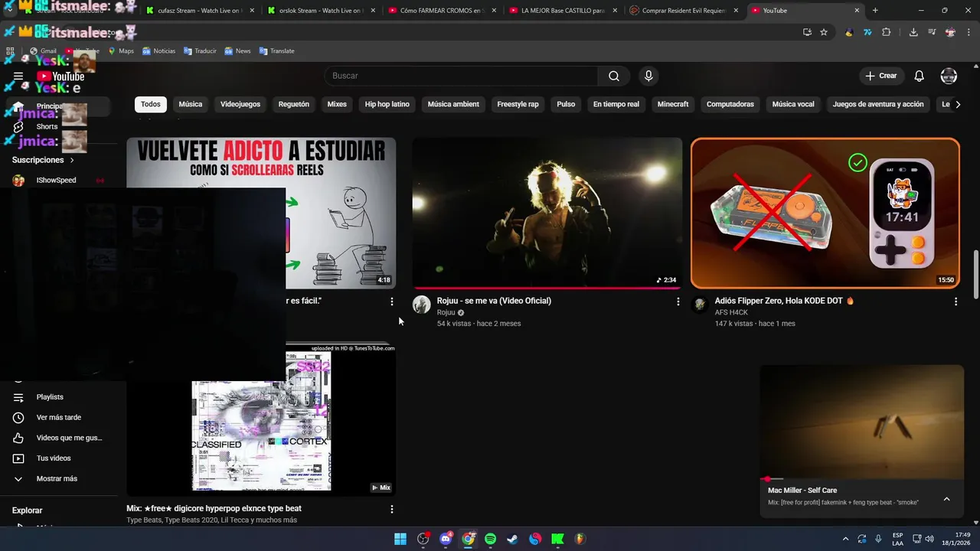Play Rojuu se me va thumbnail

(x=547, y=214)
